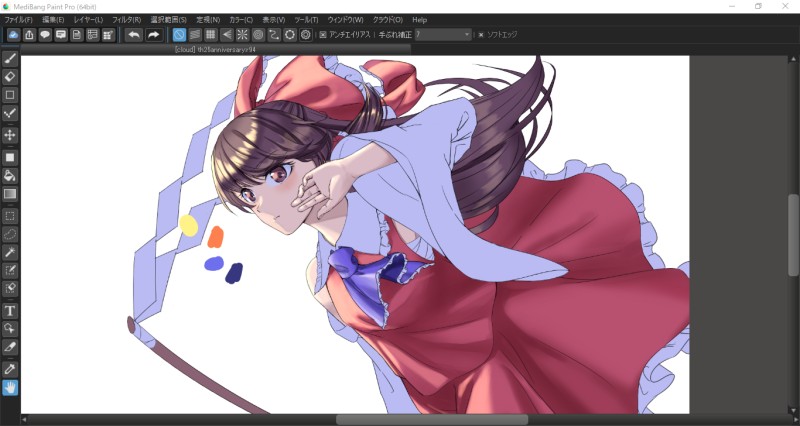Image resolution: width=800 pixels, height=426 pixels.
Task: Open the ファイル(F) menu
Action: point(18,20)
